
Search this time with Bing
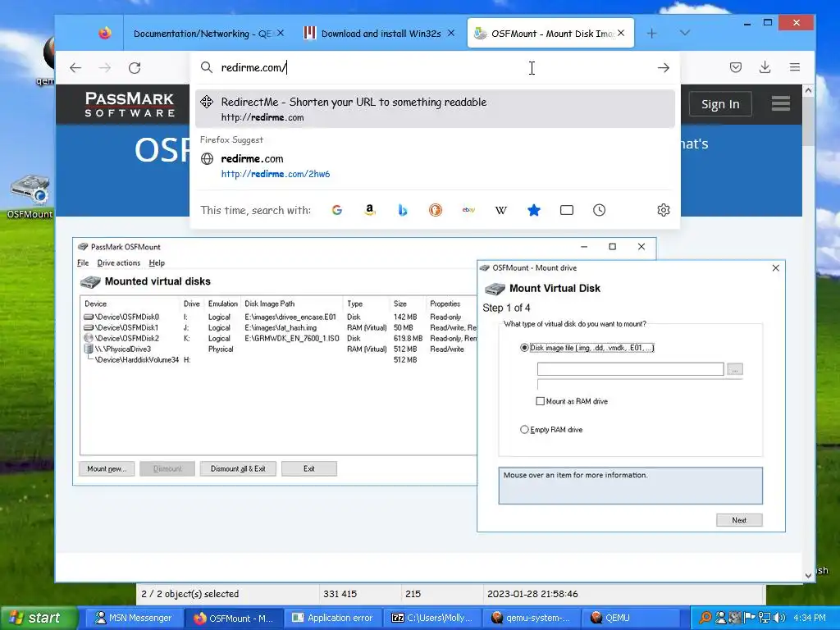click(403, 210)
